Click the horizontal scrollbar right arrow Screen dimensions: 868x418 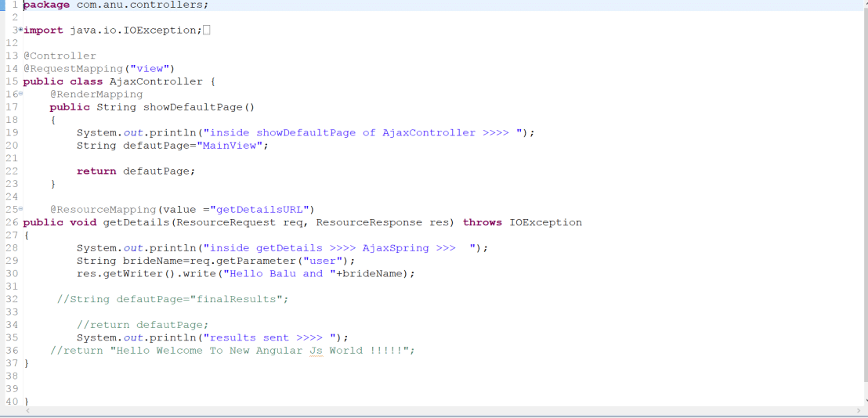858,410
